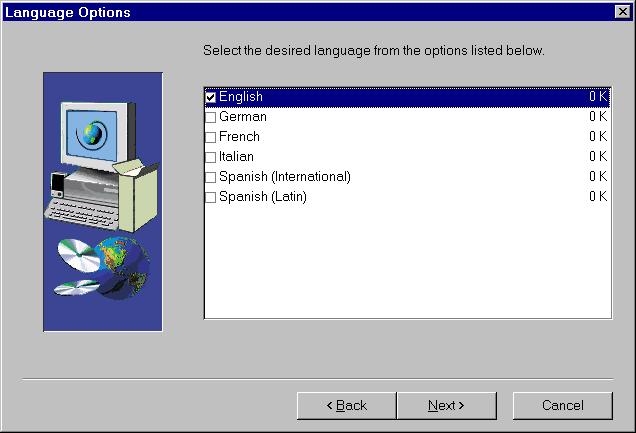636x433 pixels.
Task: Select the Italian row label
Action: tap(236, 156)
